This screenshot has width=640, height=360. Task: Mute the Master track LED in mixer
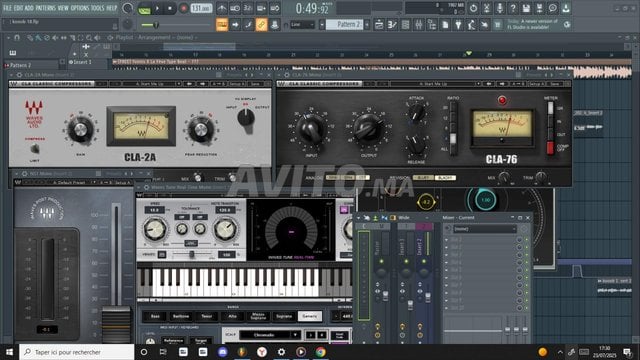(x=381, y=261)
